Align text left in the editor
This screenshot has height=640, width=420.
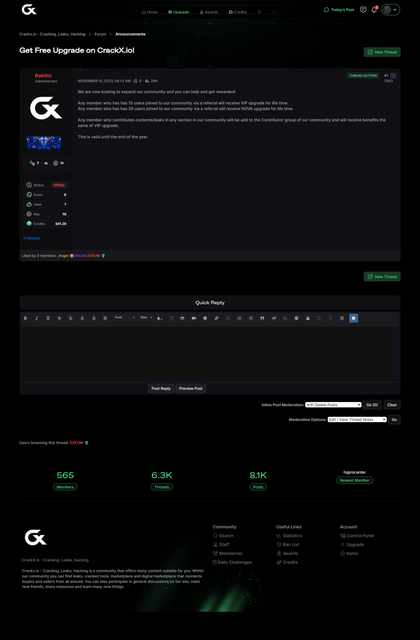[71, 318]
